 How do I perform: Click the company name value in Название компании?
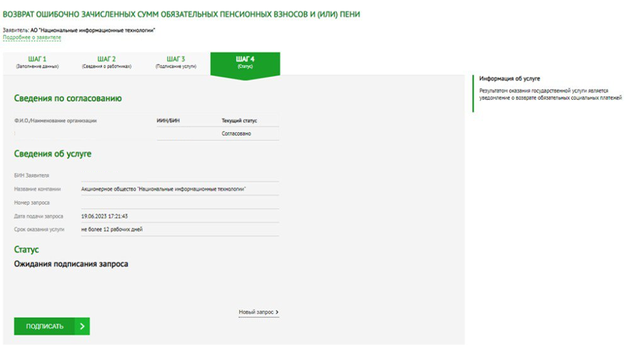pos(164,189)
